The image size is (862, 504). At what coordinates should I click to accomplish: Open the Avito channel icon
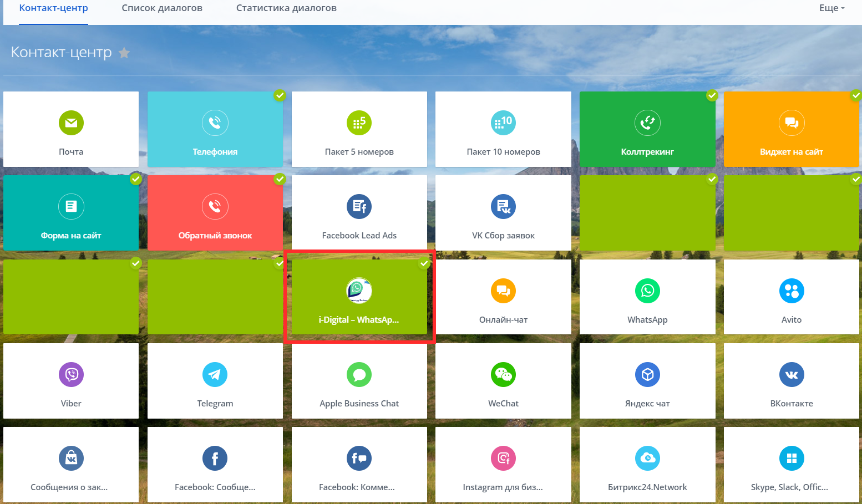[792, 291]
